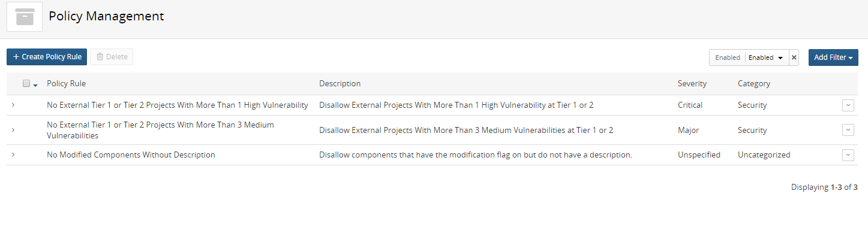This screenshot has height=236, width=868.
Task: Remove the Enabled filter with the x icon
Action: pos(794,58)
